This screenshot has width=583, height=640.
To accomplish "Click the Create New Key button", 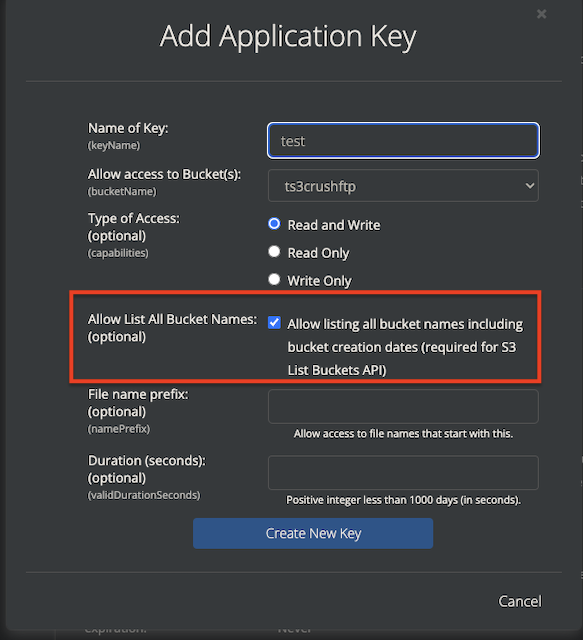I will 313,533.
